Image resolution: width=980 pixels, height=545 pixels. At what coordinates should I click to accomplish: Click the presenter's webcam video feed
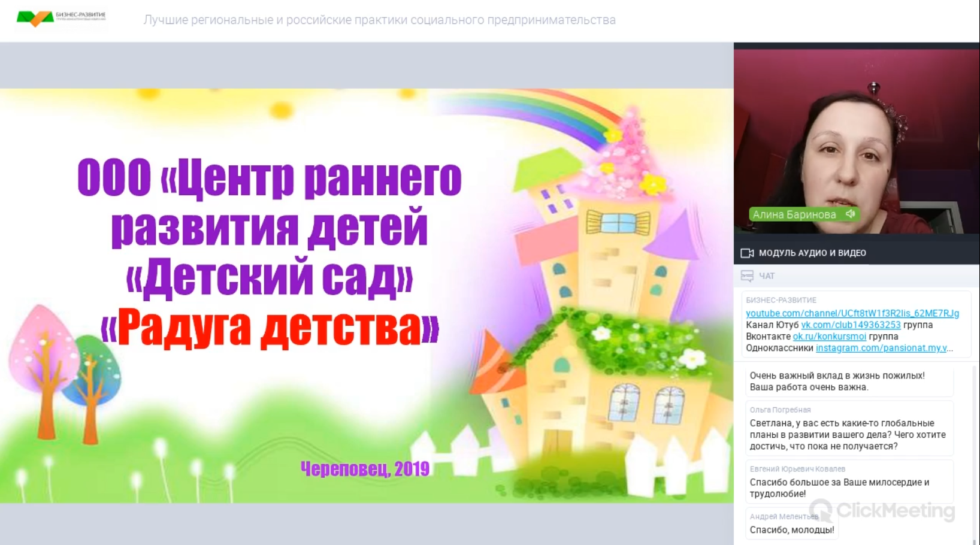pyautogui.click(x=857, y=138)
